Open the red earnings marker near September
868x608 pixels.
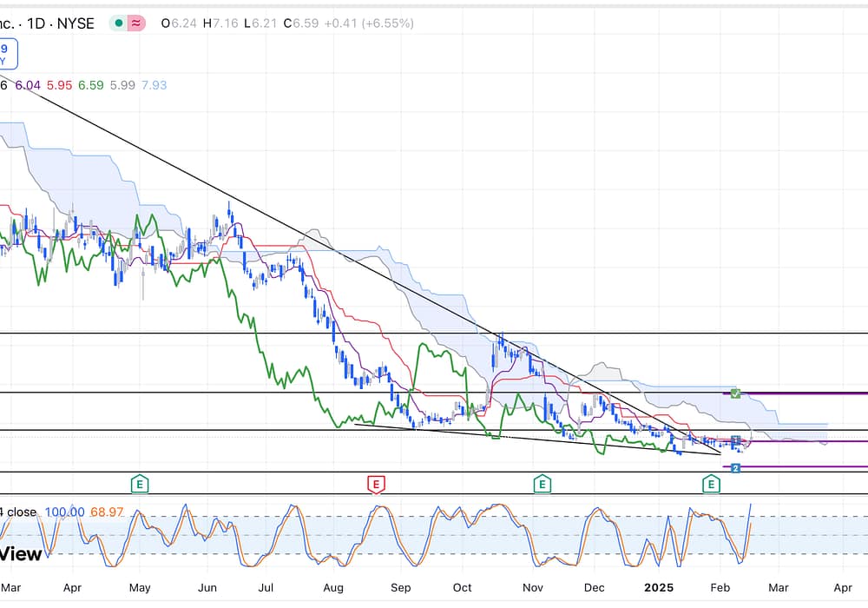click(376, 483)
